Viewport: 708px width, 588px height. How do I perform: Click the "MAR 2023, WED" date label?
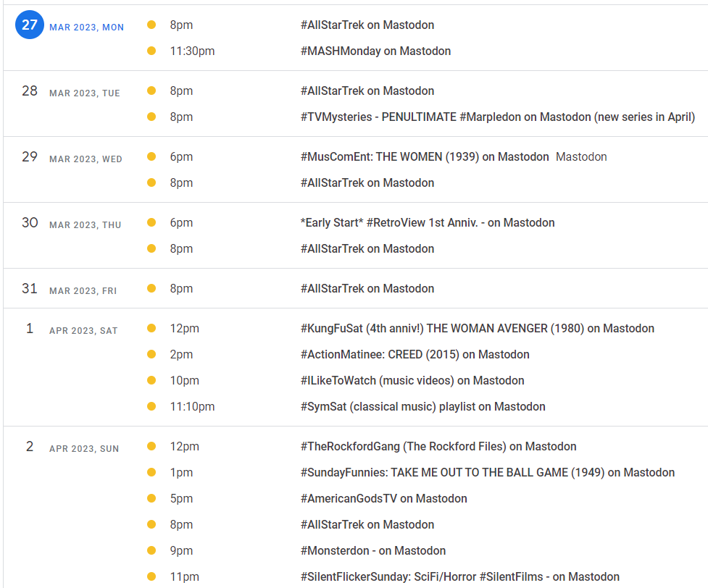pyautogui.click(x=86, y=159)
